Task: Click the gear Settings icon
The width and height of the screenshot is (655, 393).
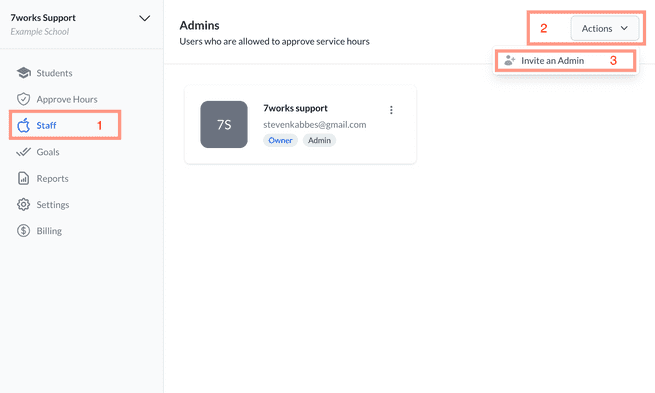Action: coord(23,205)
